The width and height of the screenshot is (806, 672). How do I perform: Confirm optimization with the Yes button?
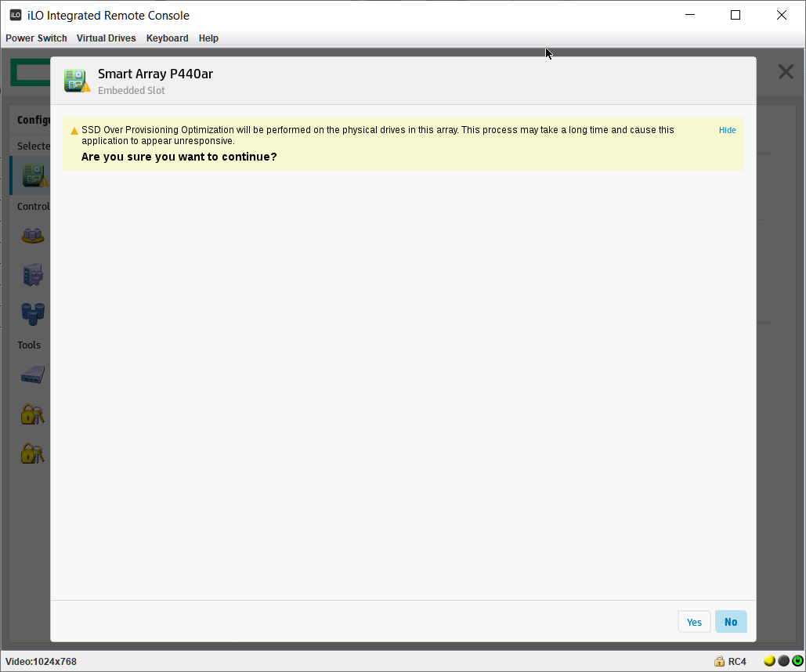[x=694, y=622]
